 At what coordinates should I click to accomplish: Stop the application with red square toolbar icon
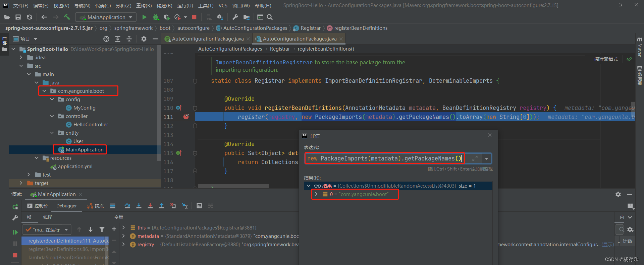pyautogui.click(x=194, y=17)
